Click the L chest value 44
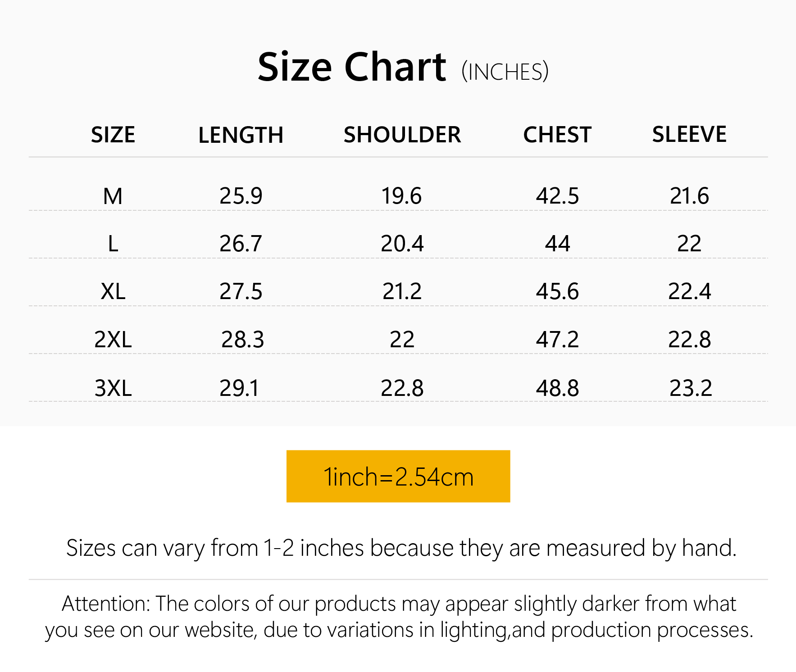This screenshot has width=796, height=672. (557, 244)
